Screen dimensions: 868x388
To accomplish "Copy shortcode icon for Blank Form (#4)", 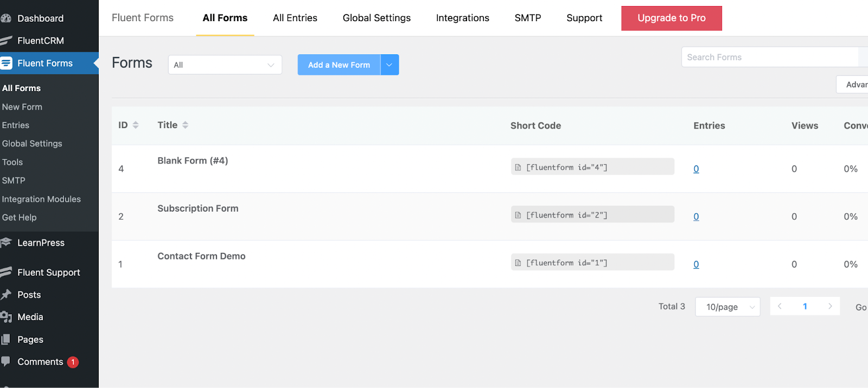I will point(518,167).
